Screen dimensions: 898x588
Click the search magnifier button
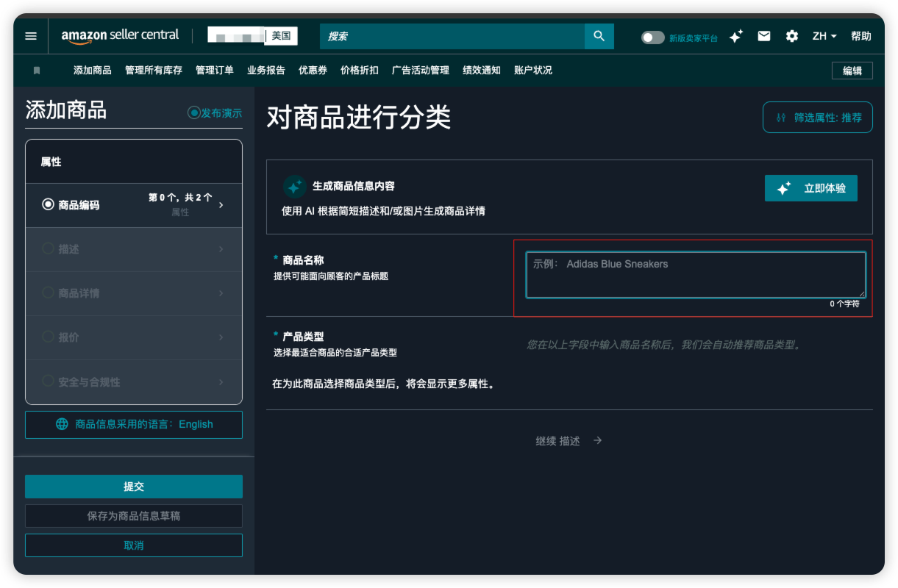coord(599,36)
